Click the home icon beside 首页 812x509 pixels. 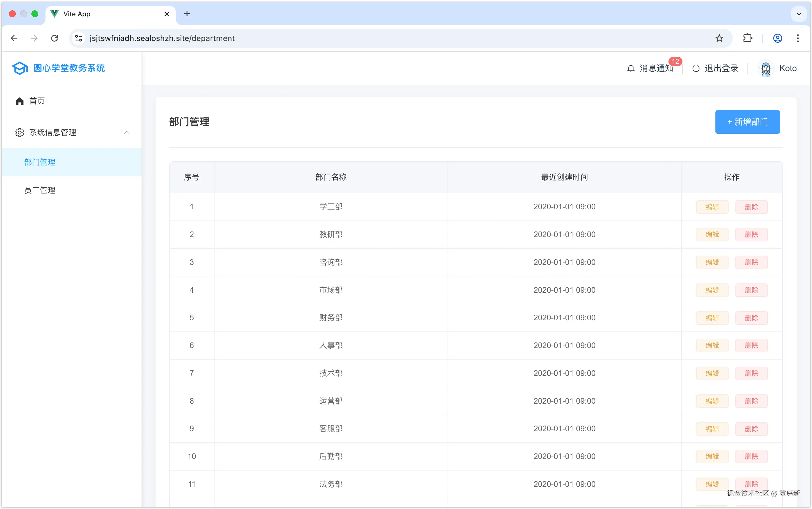[19, 101]
